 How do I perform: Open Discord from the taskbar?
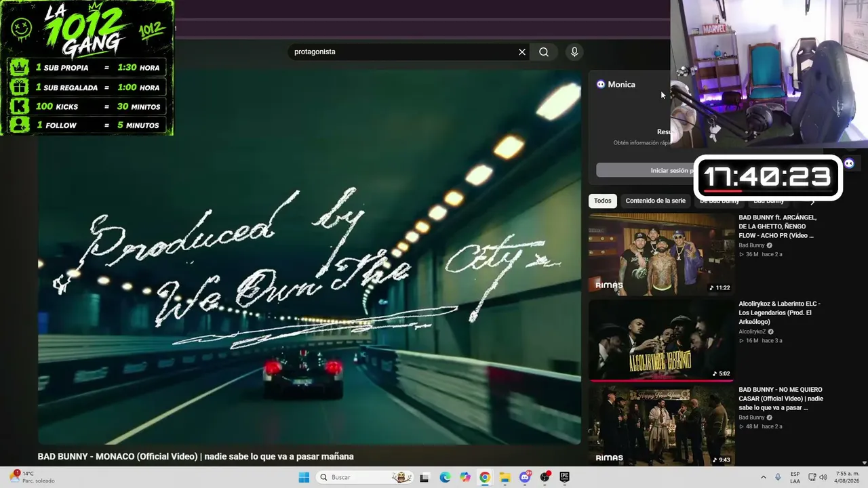pos(525,477)
